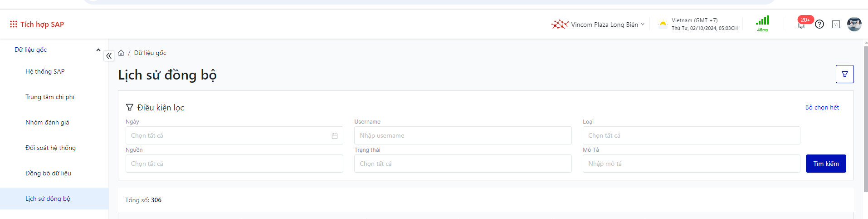Switch language using the VI icon
Screen dimensions: 868x219
coord(836,25)
